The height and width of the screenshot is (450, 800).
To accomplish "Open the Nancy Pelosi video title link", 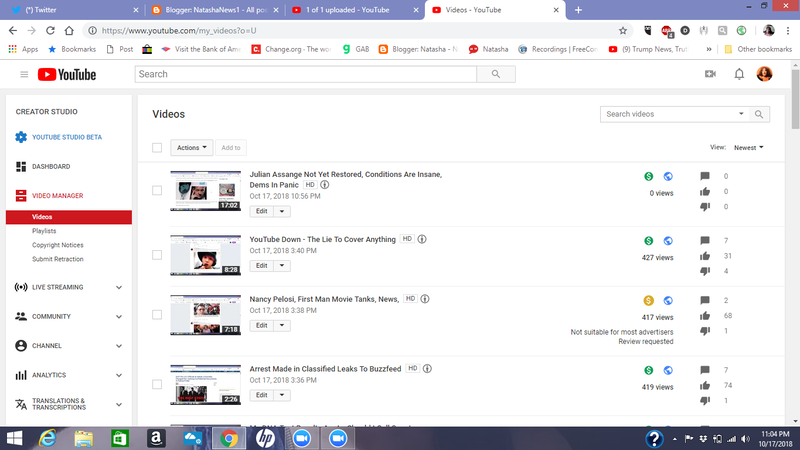I will (x=324, y=299).
